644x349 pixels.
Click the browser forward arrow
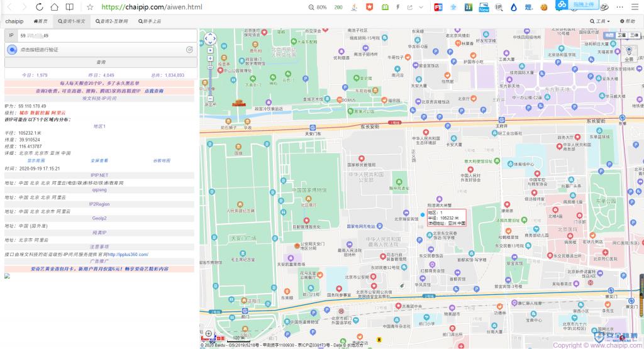[x=25, y=7]
